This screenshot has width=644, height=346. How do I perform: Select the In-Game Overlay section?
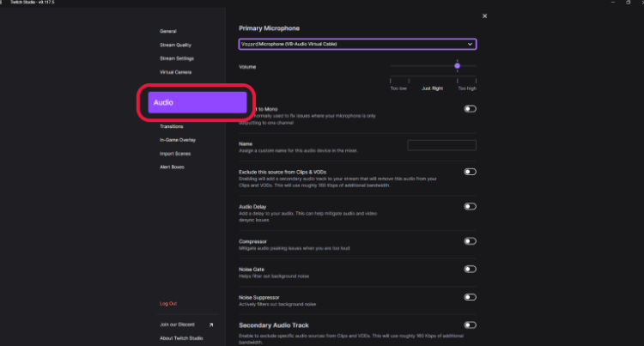tap(177, 140)
